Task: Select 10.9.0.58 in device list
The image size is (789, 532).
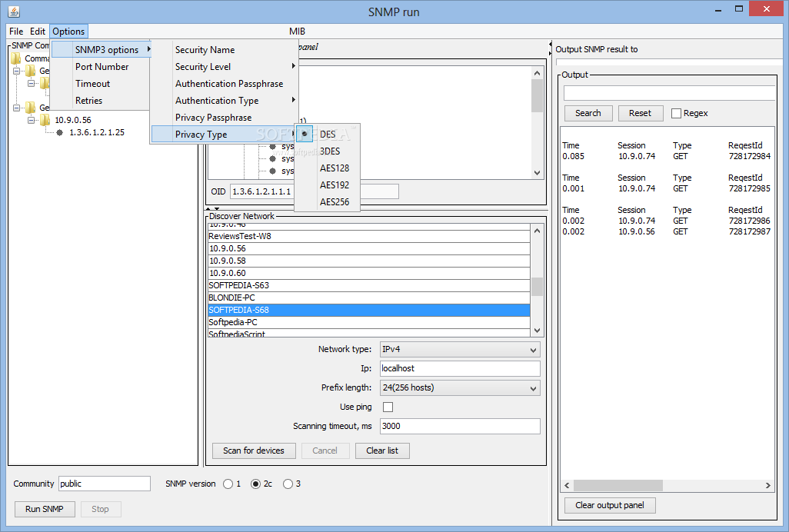Action: point(369,261)
